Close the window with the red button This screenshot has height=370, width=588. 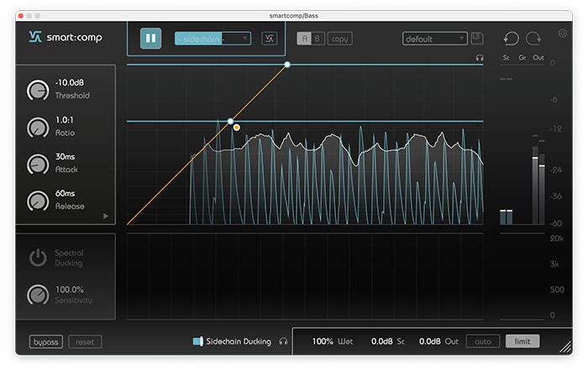tap(21, 16)
